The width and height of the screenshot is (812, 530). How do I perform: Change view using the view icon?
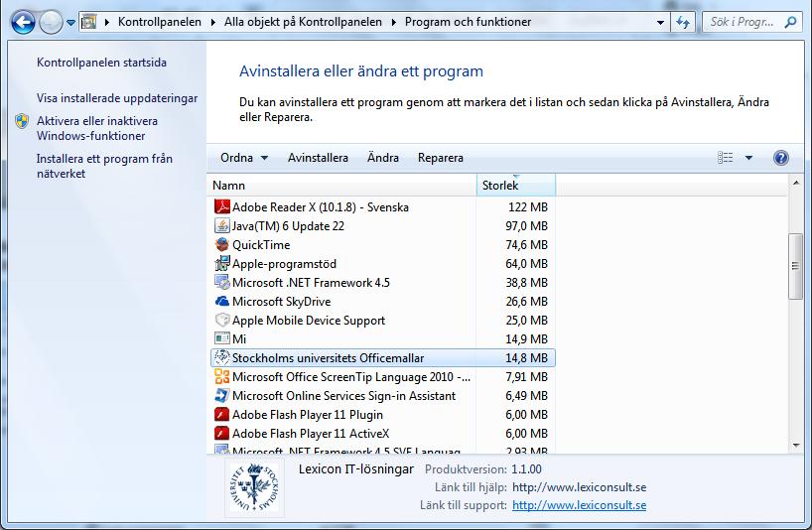tap(725, 158)
